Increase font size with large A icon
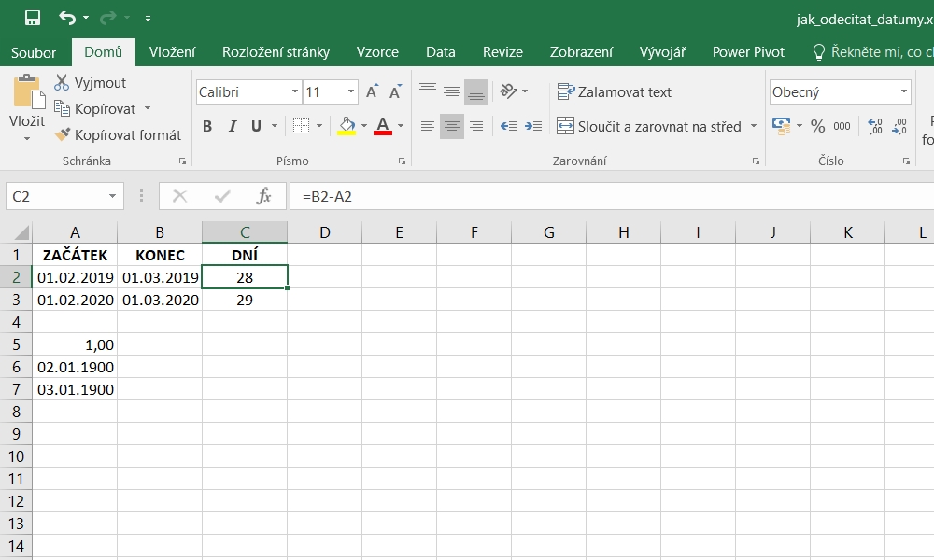Screen dimensions: 934x560 pos(373,91)
